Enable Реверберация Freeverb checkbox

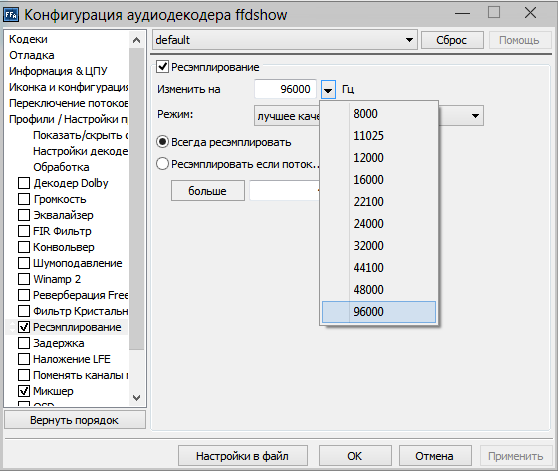(24, 295)
